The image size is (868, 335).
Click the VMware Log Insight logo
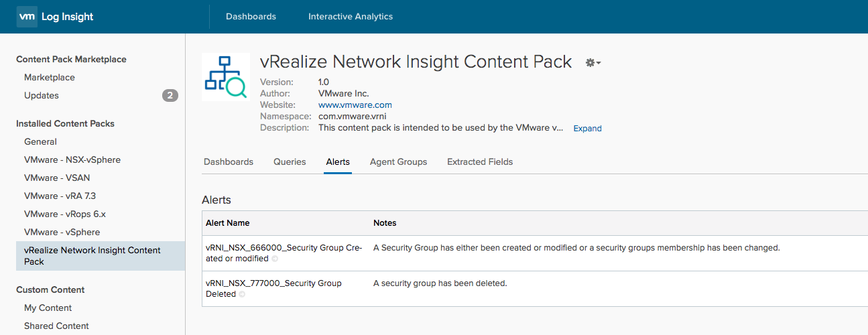point(56,17)
